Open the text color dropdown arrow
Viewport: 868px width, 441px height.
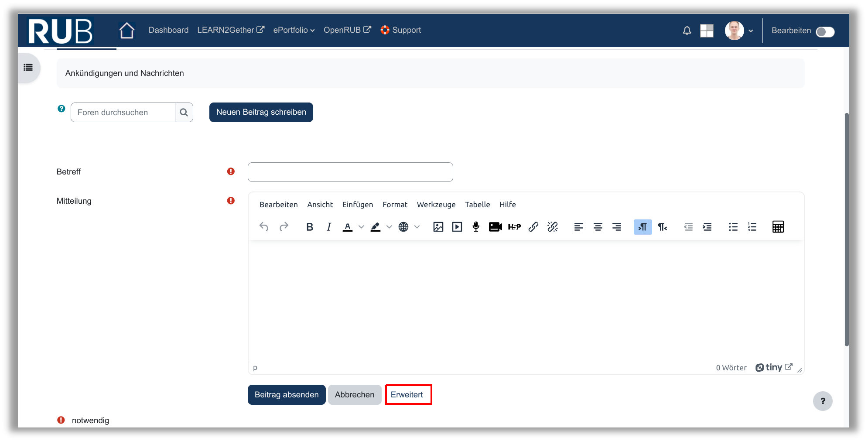[361, 227]
